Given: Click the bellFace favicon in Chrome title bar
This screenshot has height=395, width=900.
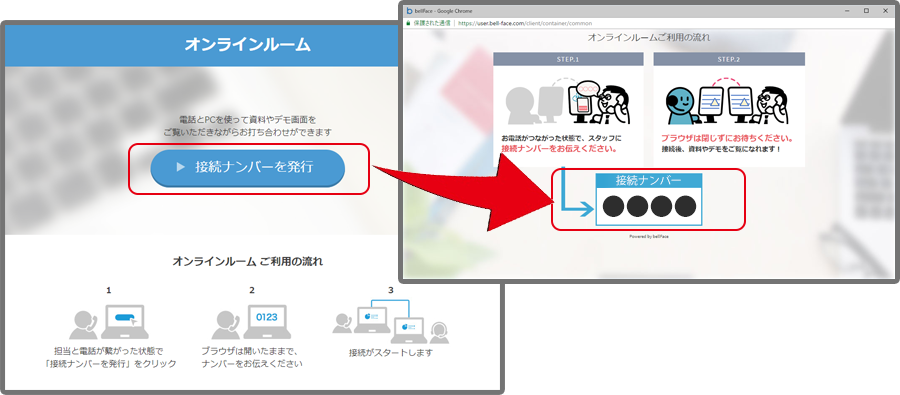Looking at the screenshot, I should tap(409, 11).
